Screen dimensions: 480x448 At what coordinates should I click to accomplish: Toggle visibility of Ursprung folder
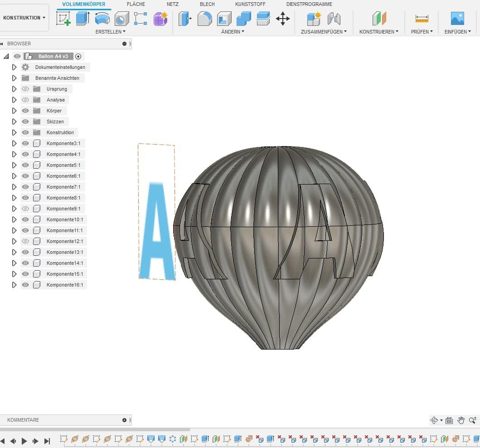tap(25, 89)
